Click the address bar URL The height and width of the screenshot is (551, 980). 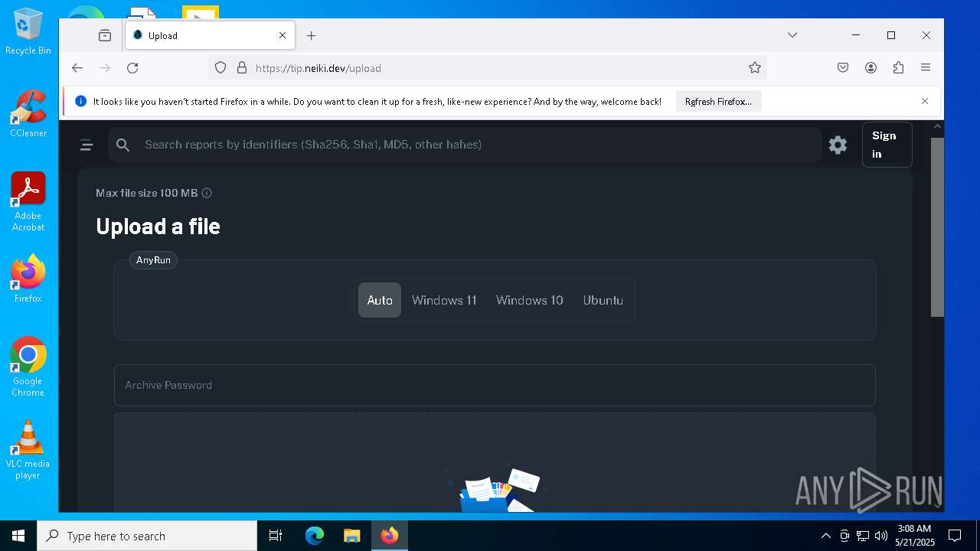318,68
